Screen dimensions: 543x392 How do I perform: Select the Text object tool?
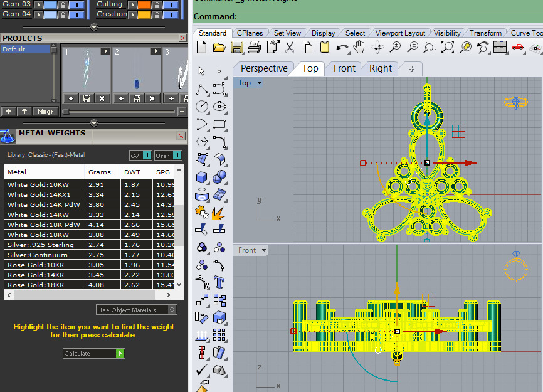tap(219, 282)
